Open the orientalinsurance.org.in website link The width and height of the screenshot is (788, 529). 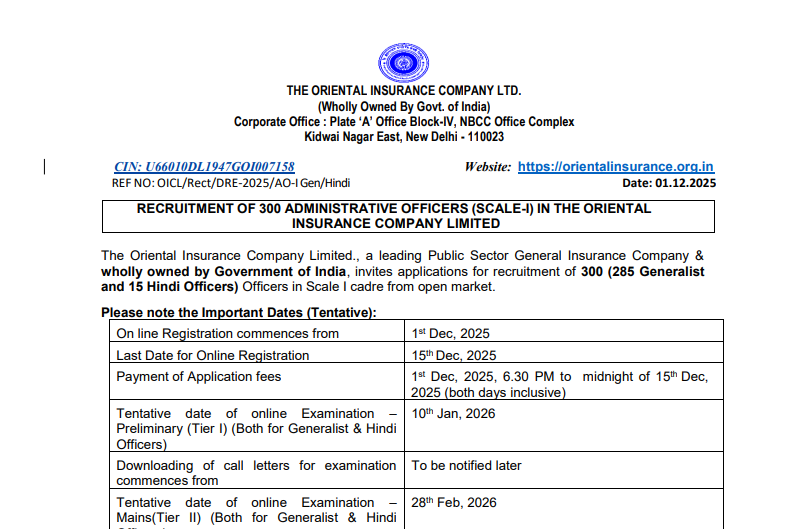pos(615,167)
